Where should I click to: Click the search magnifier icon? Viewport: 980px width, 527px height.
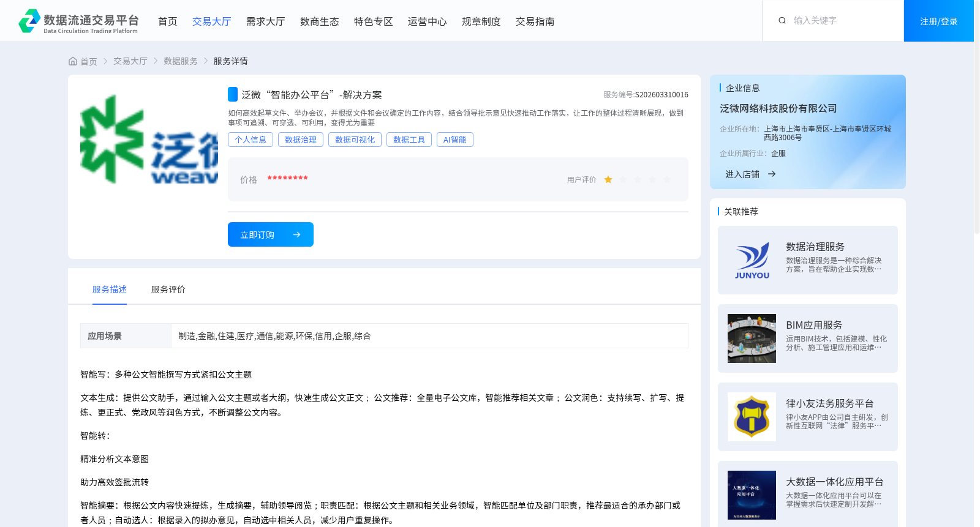coord(782,21)
